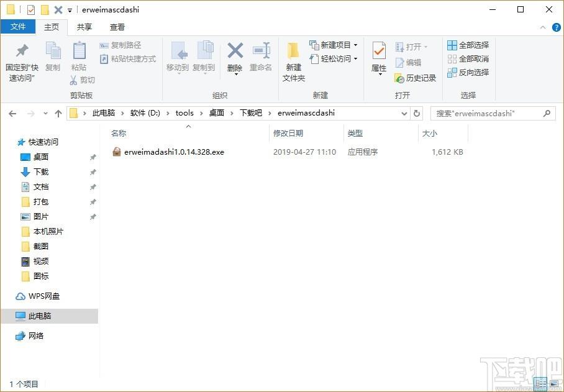Click the History button

[415, 78]
